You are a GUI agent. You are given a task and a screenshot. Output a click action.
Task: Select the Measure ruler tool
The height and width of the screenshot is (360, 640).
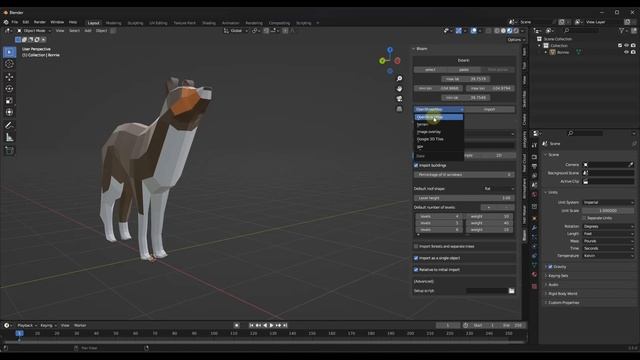point(9,138)
